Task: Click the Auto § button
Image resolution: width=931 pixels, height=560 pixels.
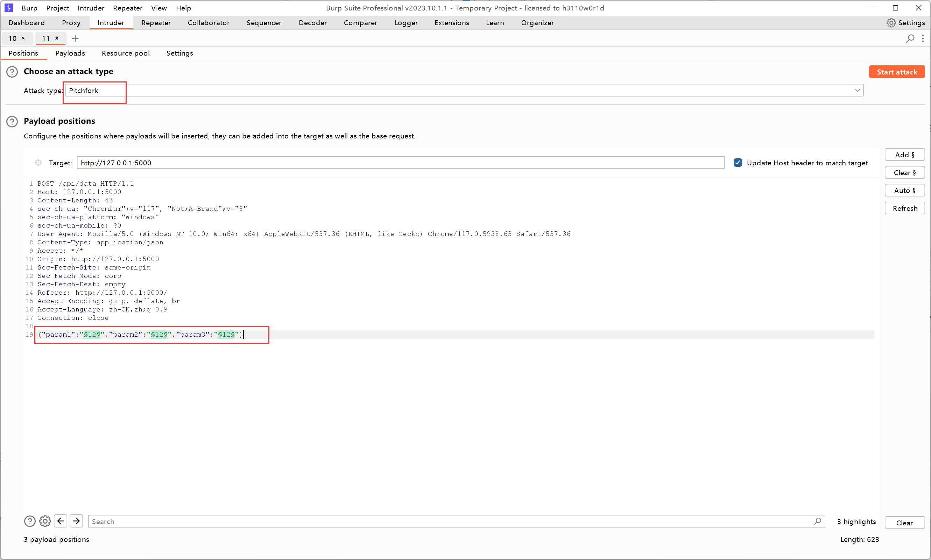Action: pos(904,191)
